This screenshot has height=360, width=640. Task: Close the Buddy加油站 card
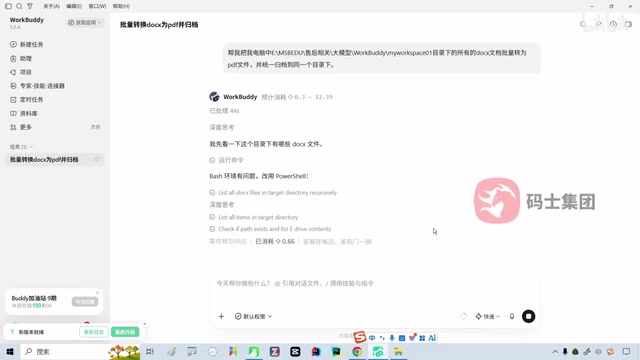click(98, 293)
